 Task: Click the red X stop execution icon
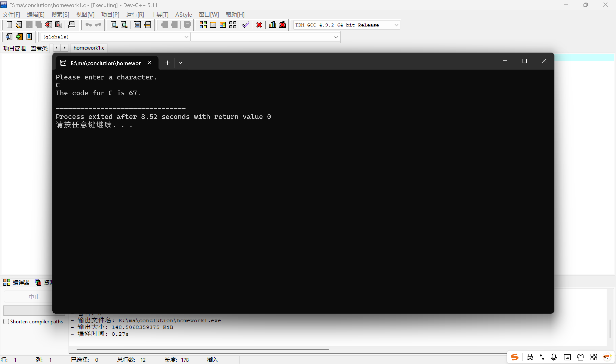(259, 25)
